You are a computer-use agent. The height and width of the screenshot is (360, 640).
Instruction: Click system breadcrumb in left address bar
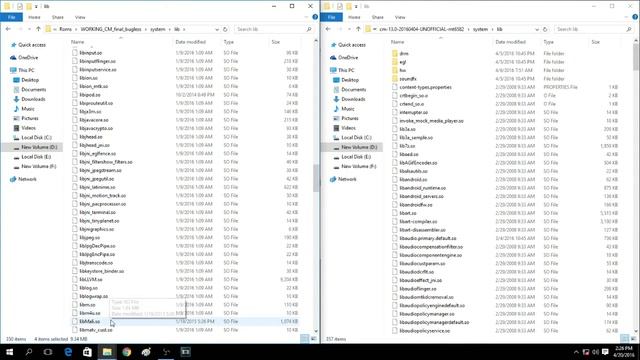(x=158, y=29)
